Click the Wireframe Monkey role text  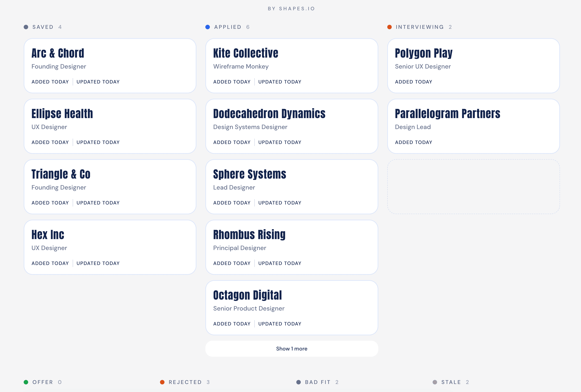pos(241,67)
